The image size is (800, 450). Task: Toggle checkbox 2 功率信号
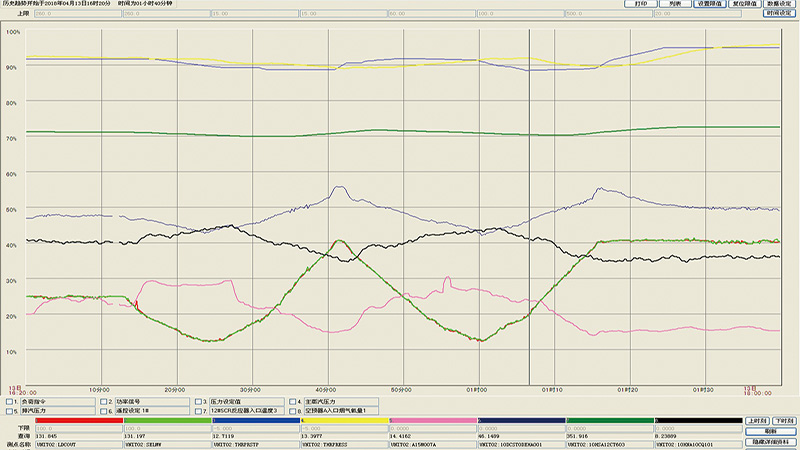coord(104,402)
